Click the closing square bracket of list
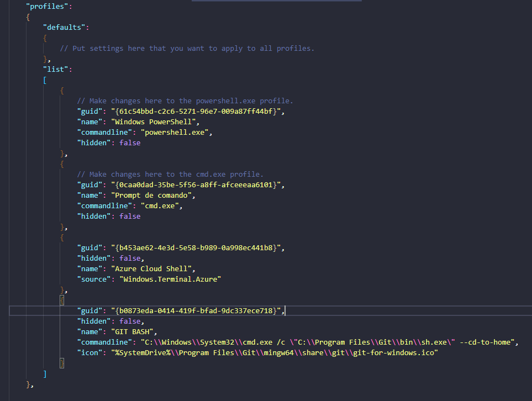The image size is (532, 401). tap(45, 374)
